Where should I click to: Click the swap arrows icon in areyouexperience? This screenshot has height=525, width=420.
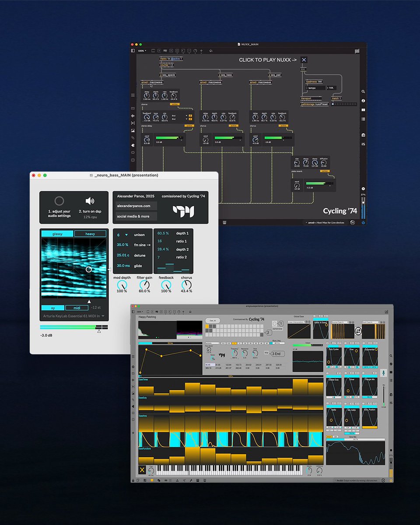[358, 331]
